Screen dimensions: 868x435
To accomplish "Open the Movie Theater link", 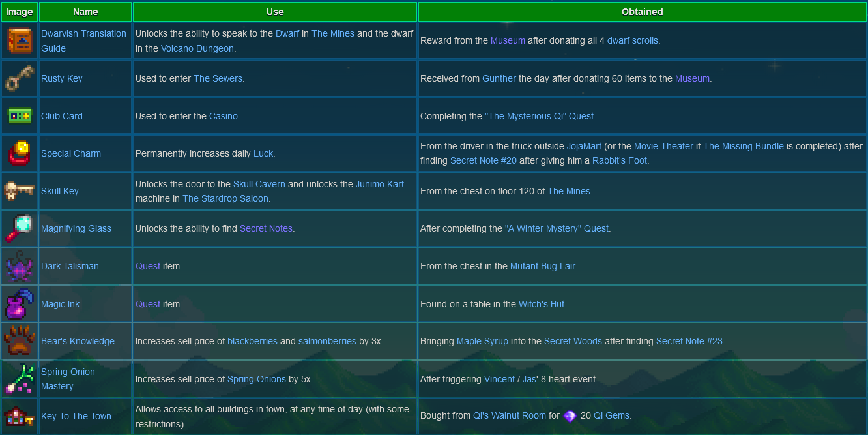I will tap(663, 146).
